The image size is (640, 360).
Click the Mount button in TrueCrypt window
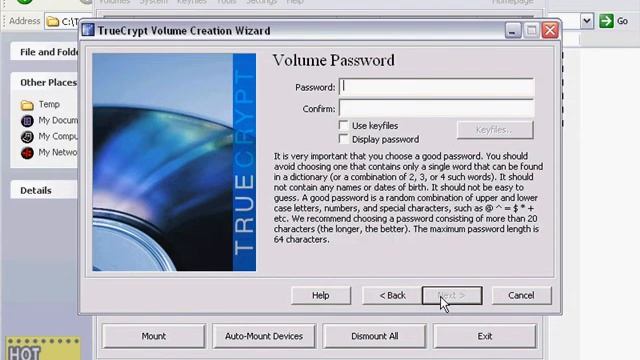[x=154, y=336]
